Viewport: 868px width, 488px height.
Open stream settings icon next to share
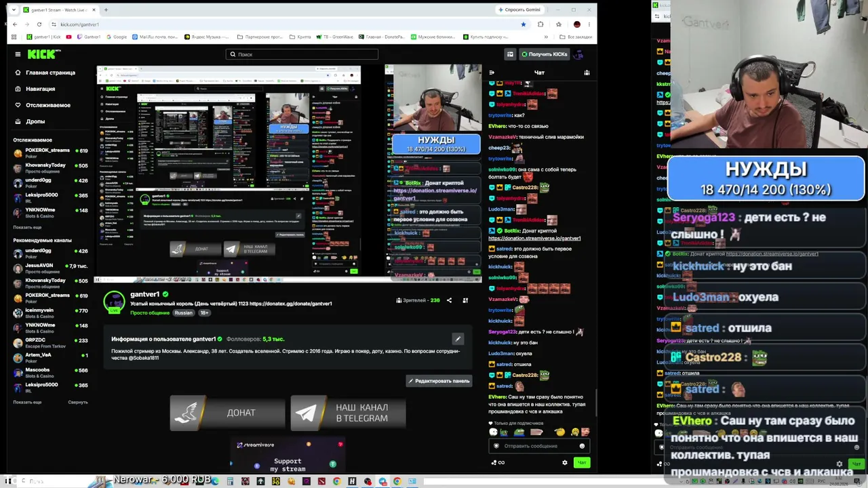pyautogui.click(x=465, y=300)
